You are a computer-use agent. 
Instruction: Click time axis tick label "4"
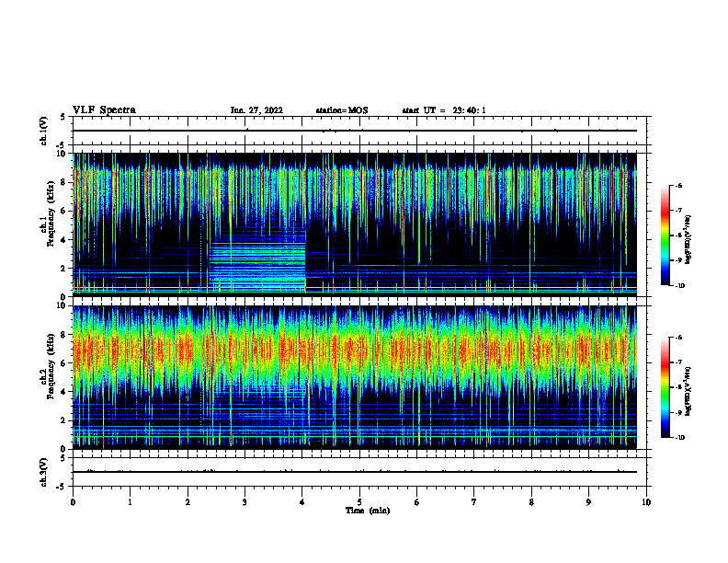[x=302, y=502]
